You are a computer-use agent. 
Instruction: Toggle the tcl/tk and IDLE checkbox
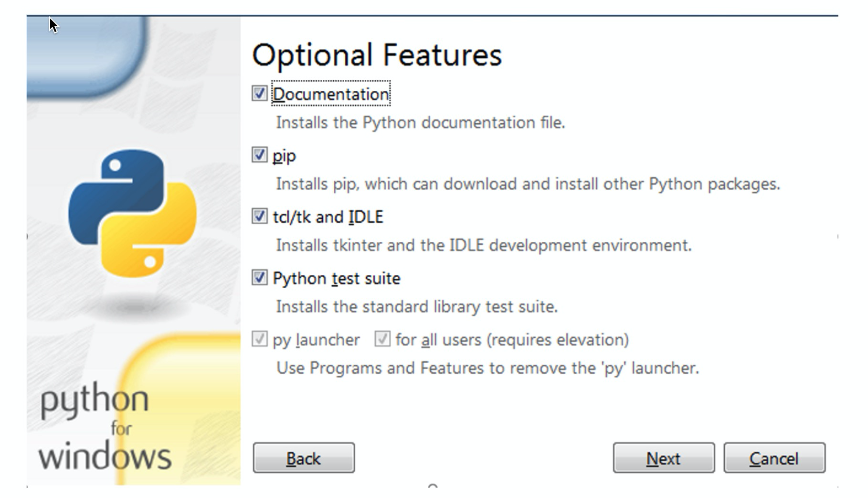[259, 217]
